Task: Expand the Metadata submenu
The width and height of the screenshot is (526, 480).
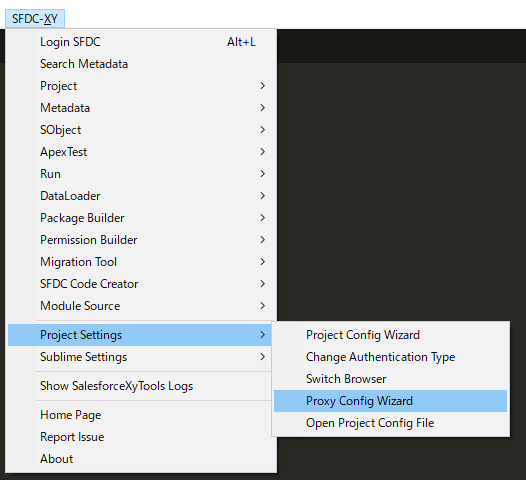Action: pos(140,108)
